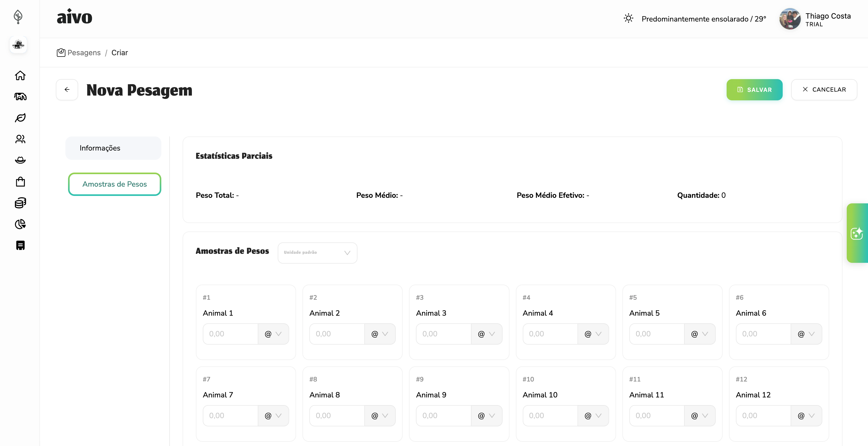Open unit dropdown for Animal 4
Viewport: 868px width, 446px height.
593,334
